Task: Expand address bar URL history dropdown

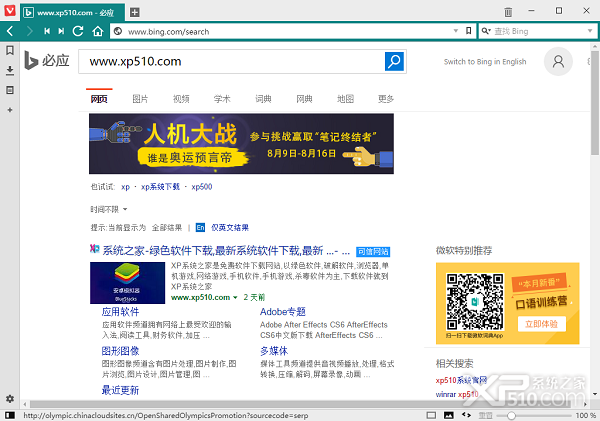Action: click(456, 31)
